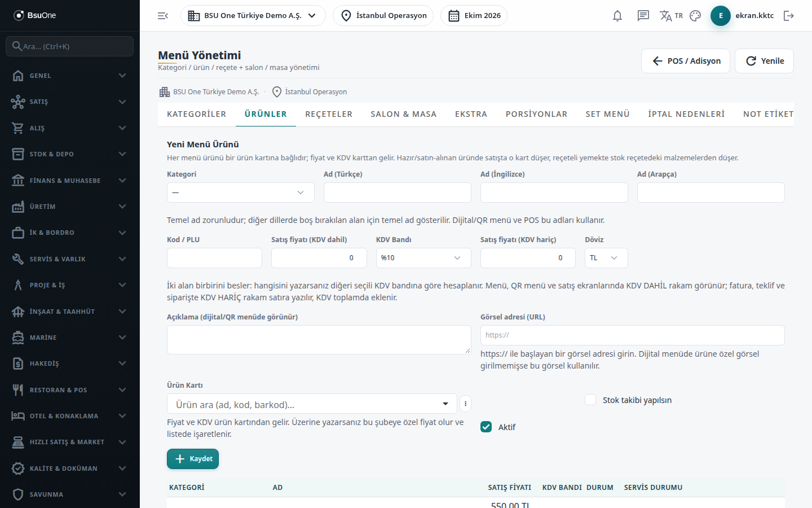Go back to POS / Adisyon
Image resolution: width=812 pixels, height=508 pixels.
coord(686,61)
